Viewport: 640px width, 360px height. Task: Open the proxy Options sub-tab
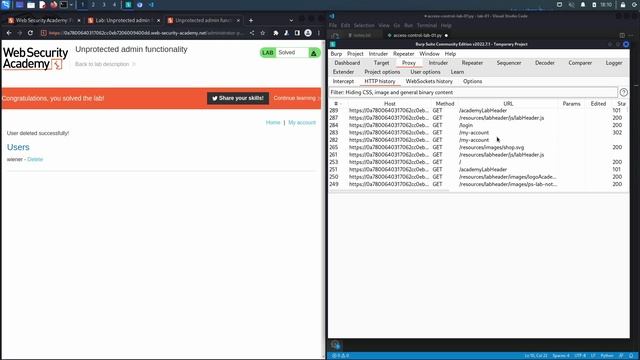pos(473,81)
